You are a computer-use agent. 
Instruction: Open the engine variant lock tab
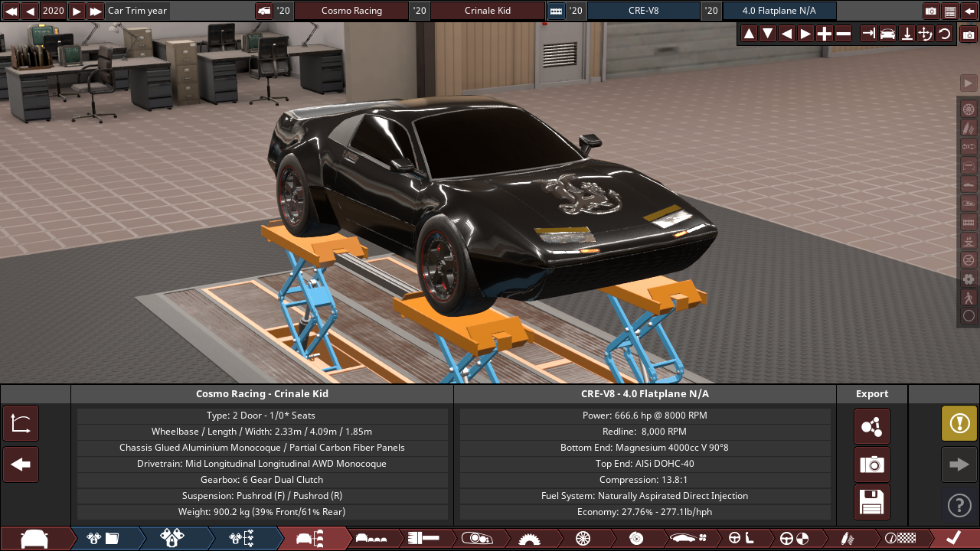(x=172, y=539)
